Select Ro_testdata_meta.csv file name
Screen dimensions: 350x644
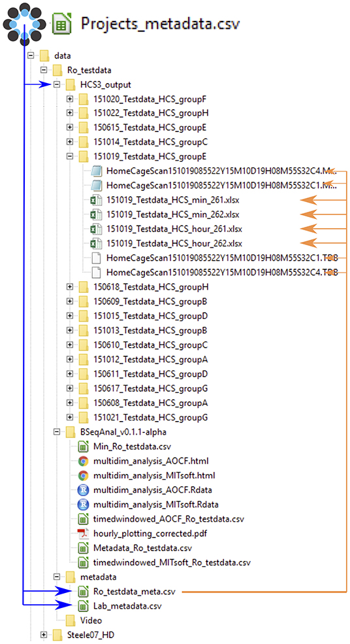(x=134, y=592)
